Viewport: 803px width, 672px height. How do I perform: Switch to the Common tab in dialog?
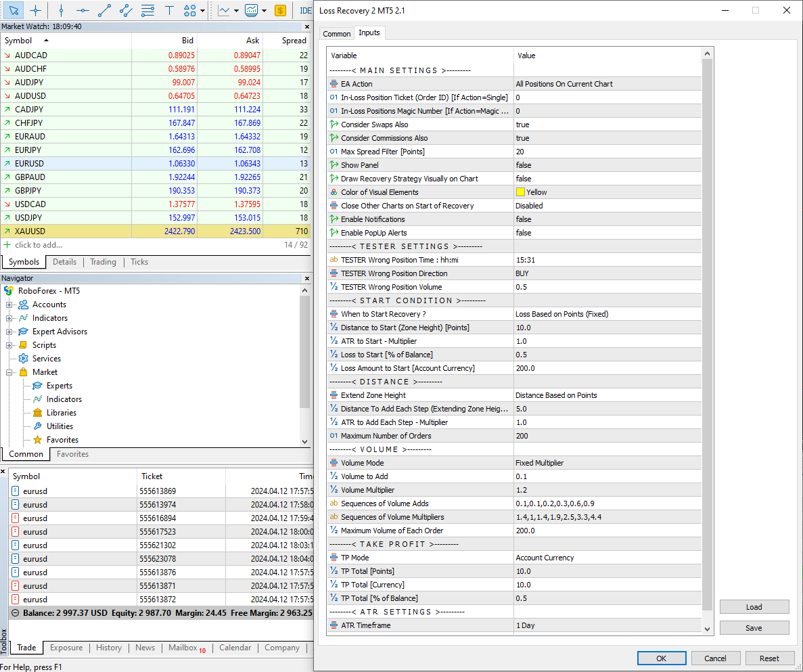[x=336, y=33]
